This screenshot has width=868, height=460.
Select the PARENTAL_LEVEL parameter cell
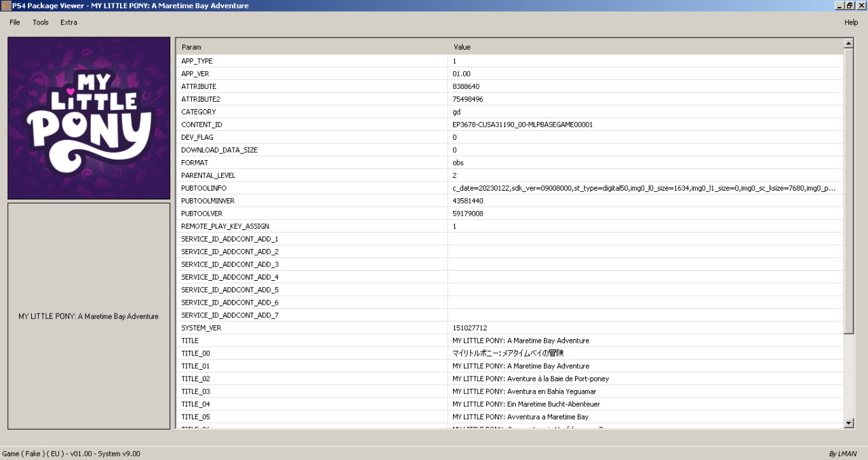coord(312,175)
